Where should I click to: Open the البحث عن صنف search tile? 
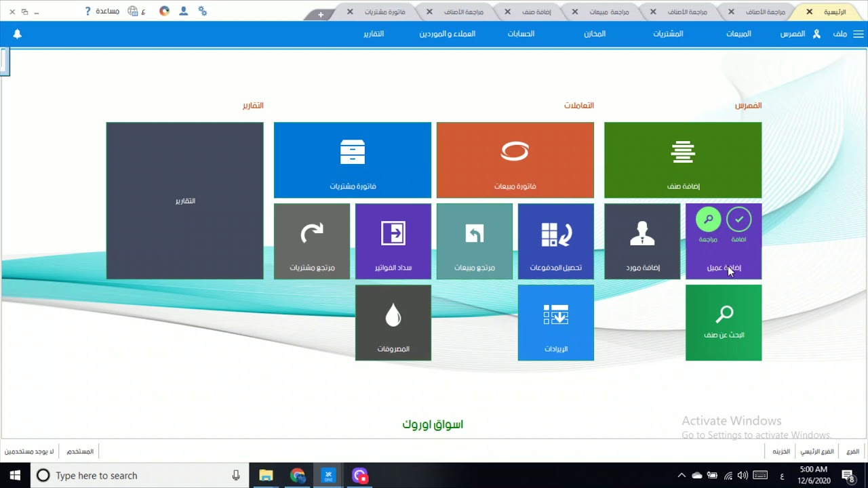point(724,323)
